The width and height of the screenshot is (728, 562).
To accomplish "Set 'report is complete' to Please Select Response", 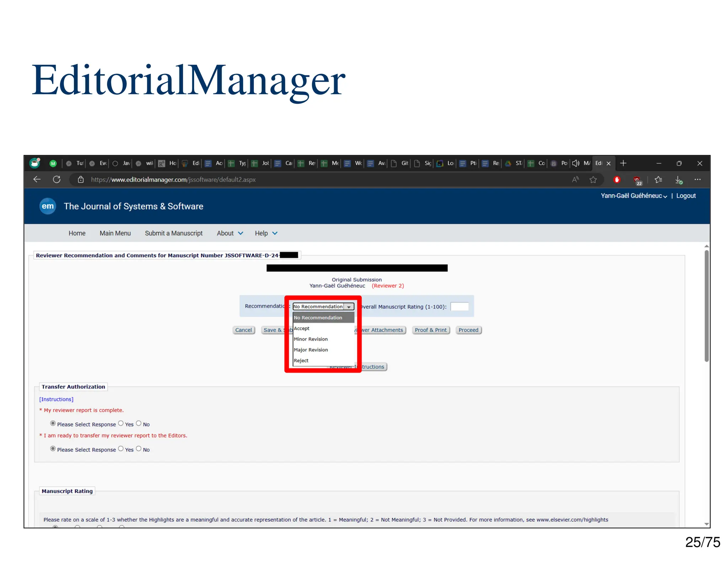I will point(53,423).
